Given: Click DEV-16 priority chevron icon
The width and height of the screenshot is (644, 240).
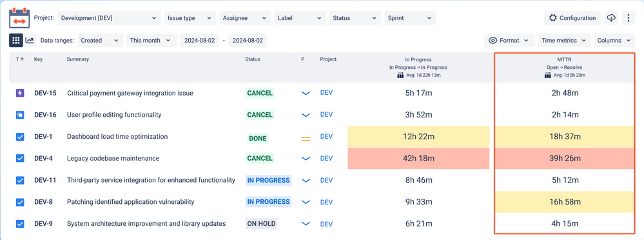Looking at the screenshot, I should tap(306, 115).
